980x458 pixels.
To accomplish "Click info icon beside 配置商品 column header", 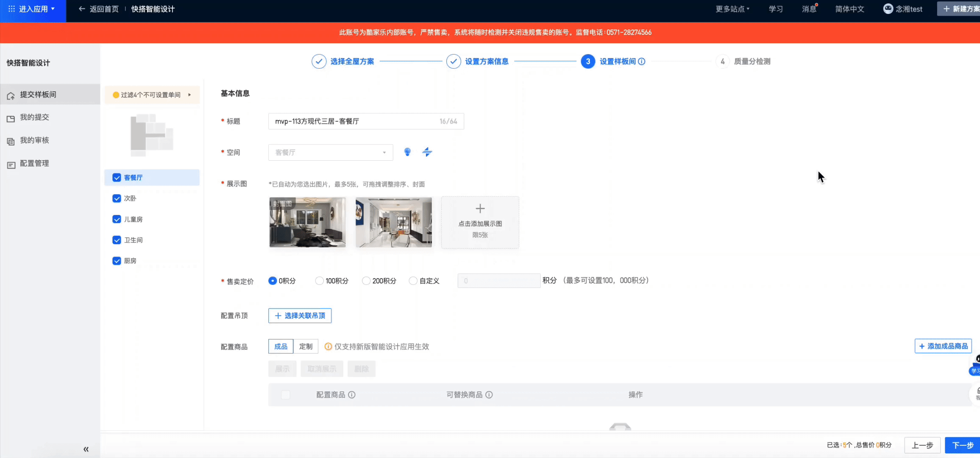I will [x=352, y=395].
